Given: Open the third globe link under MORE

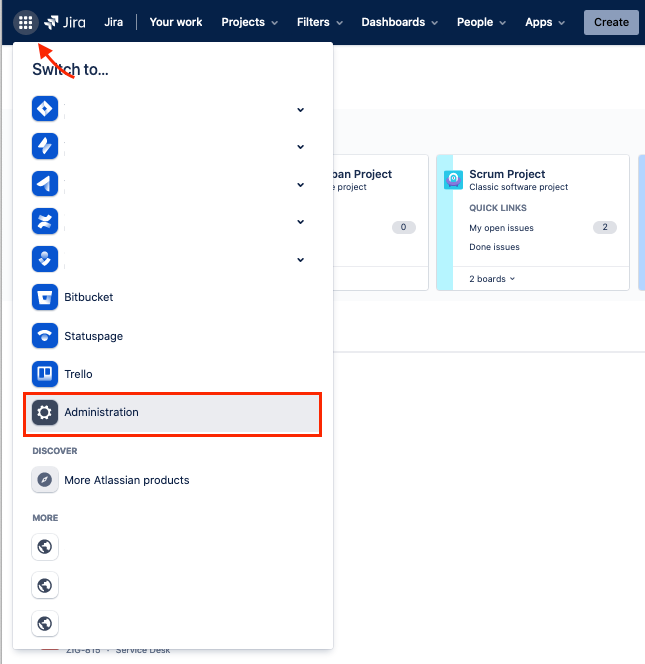Looking at the screenshot, I should 45,623.
